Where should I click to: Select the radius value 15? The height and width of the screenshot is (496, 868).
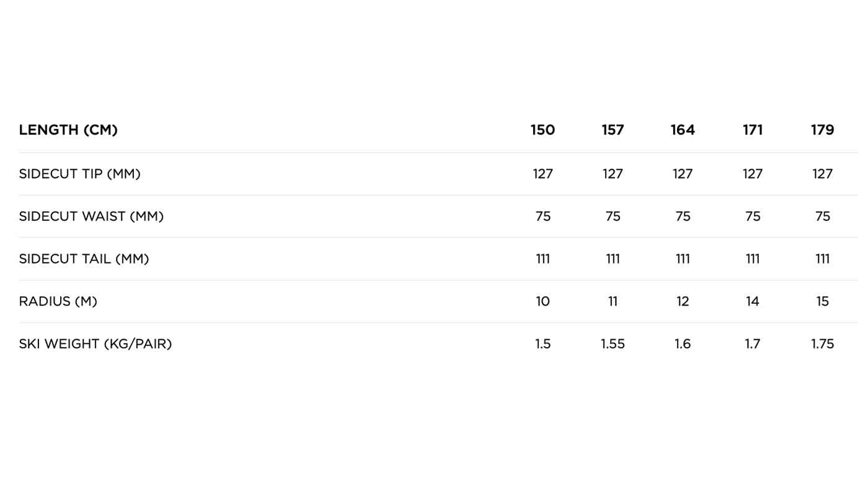pyautogui.click(x=823, y=302)
